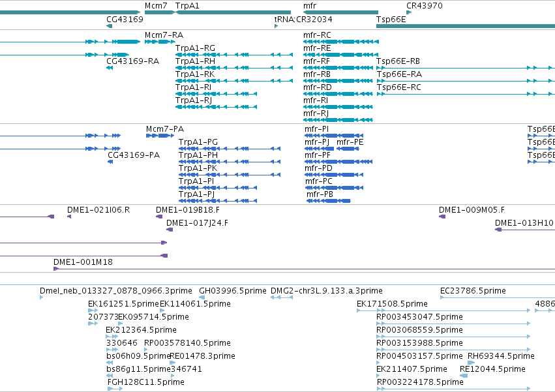Viewport: 555px width, 392px height.
Task: Select transcript mfr-RF
Action: click(x=338, y=68)
